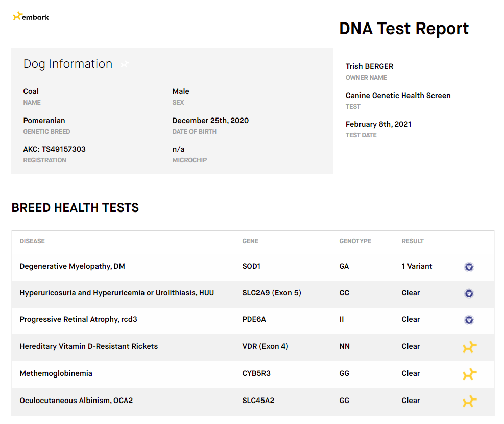Click the SOD1 gene entry
The width and height of the screenshot is (504, 424).
point(251,266)
